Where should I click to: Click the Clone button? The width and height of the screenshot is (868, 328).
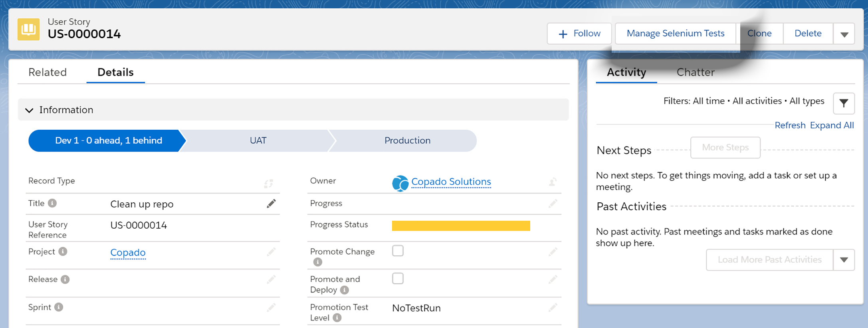[759, 34]
